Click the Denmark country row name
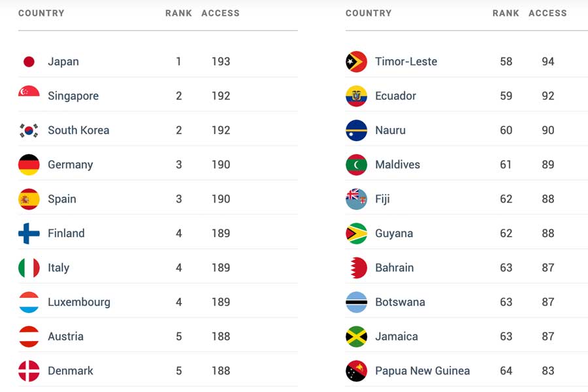 coord(71,370)
